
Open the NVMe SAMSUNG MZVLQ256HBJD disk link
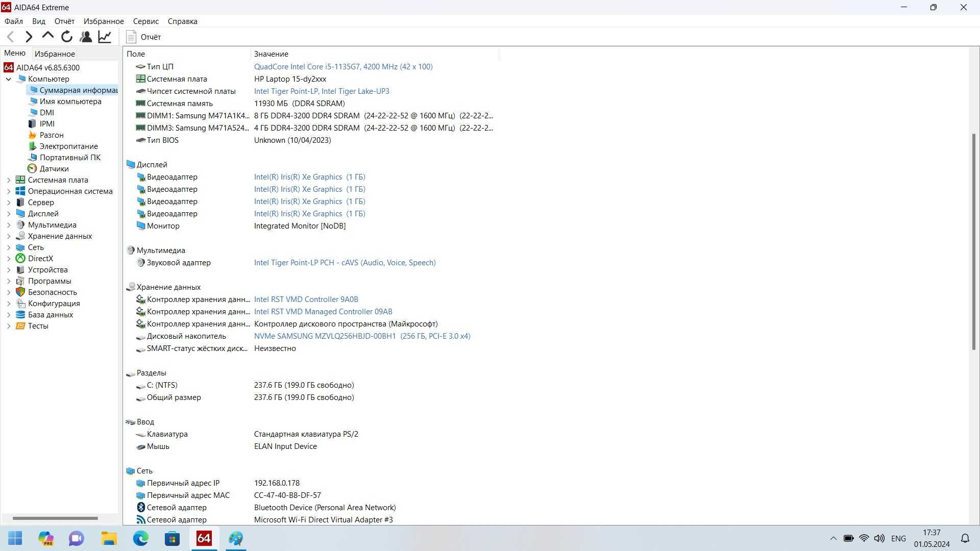click(x=362, y=336)
